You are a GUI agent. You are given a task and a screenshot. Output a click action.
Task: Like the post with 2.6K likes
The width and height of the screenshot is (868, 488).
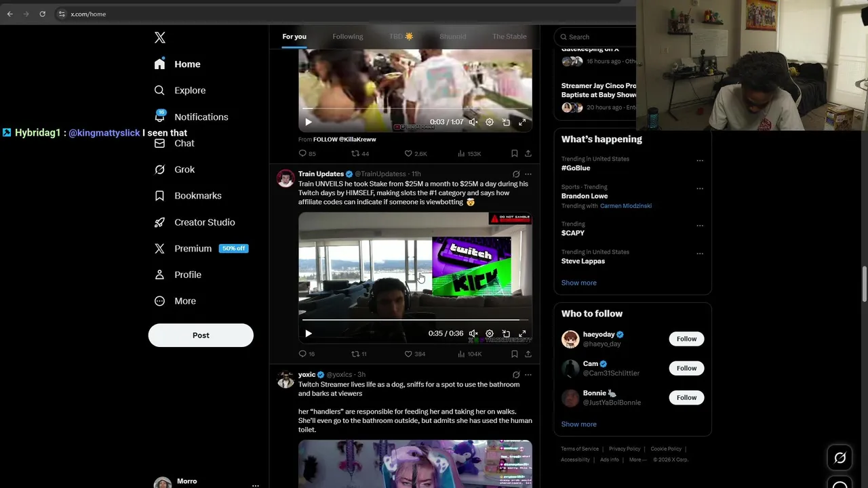coord(416,154)
